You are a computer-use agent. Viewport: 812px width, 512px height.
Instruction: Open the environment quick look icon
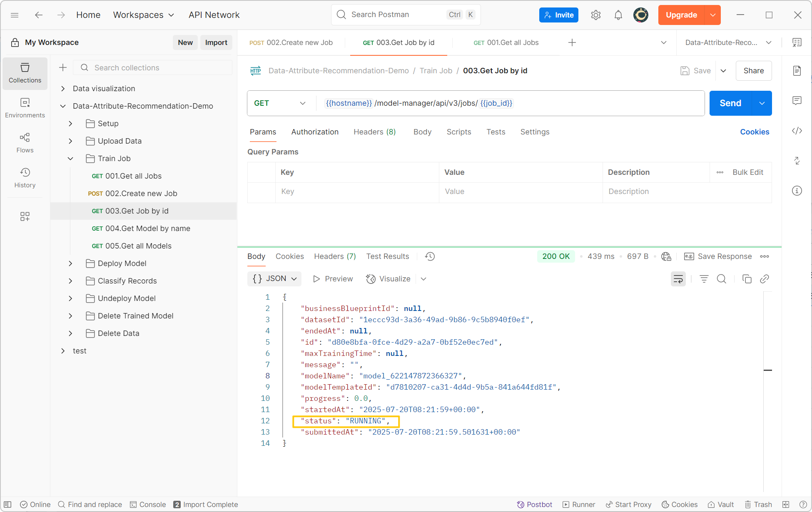(x=797, y=42)
